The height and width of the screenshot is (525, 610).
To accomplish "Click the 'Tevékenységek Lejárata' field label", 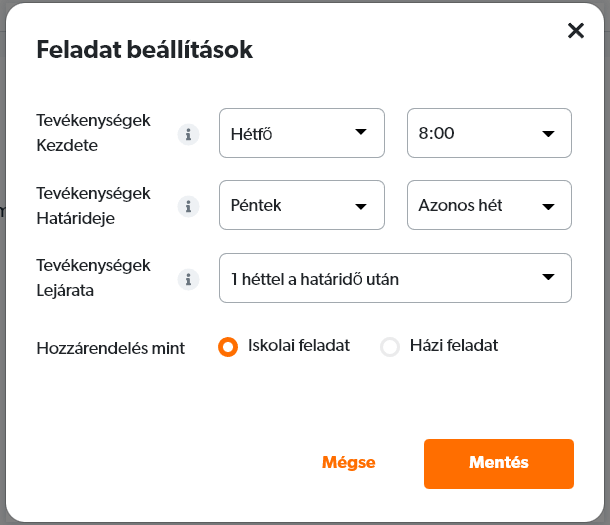I will click(x=93, y=277).
